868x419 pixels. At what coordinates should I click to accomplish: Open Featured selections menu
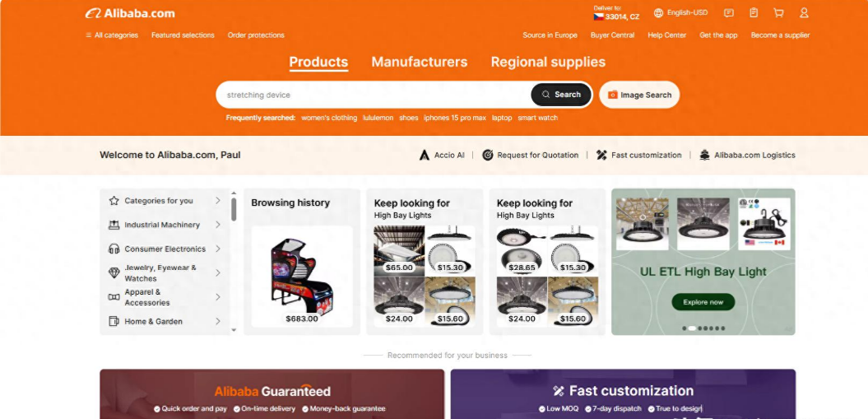tap(183, 35)
